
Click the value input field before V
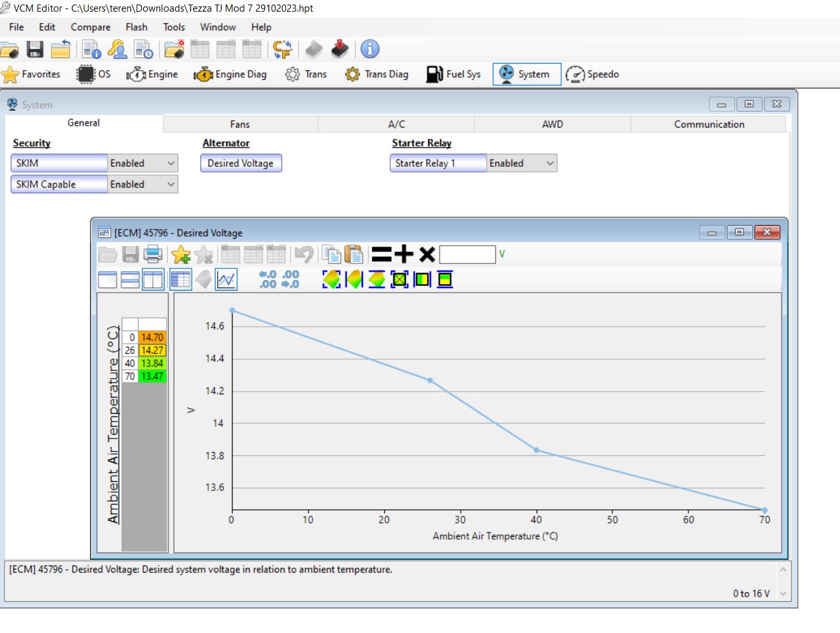(x=467, y=254)
